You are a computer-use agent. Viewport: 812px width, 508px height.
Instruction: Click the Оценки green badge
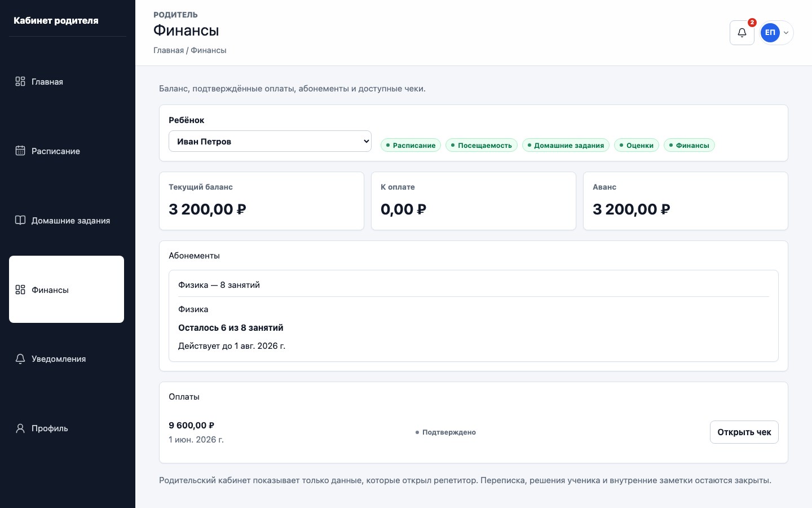[x=636, y=145]
